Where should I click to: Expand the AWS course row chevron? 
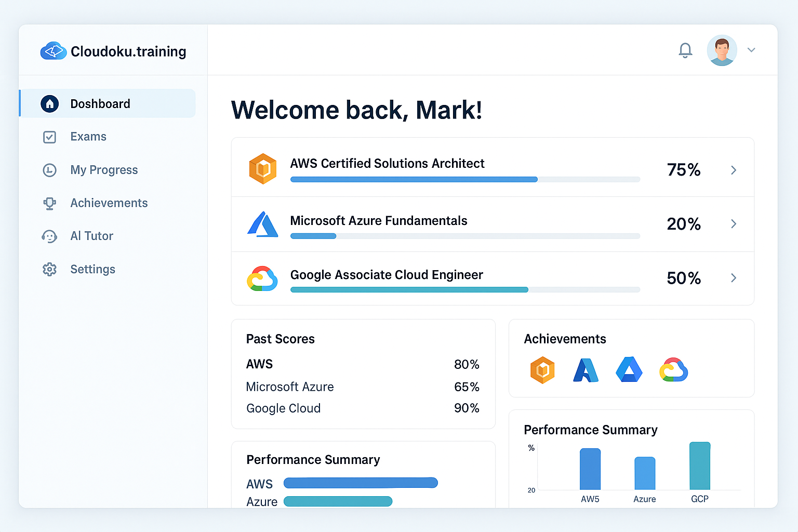pos(734,170)
